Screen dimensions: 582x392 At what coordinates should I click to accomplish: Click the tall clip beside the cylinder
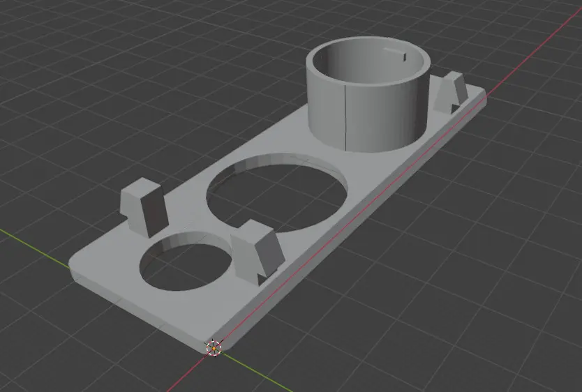[x=450, y=93]
